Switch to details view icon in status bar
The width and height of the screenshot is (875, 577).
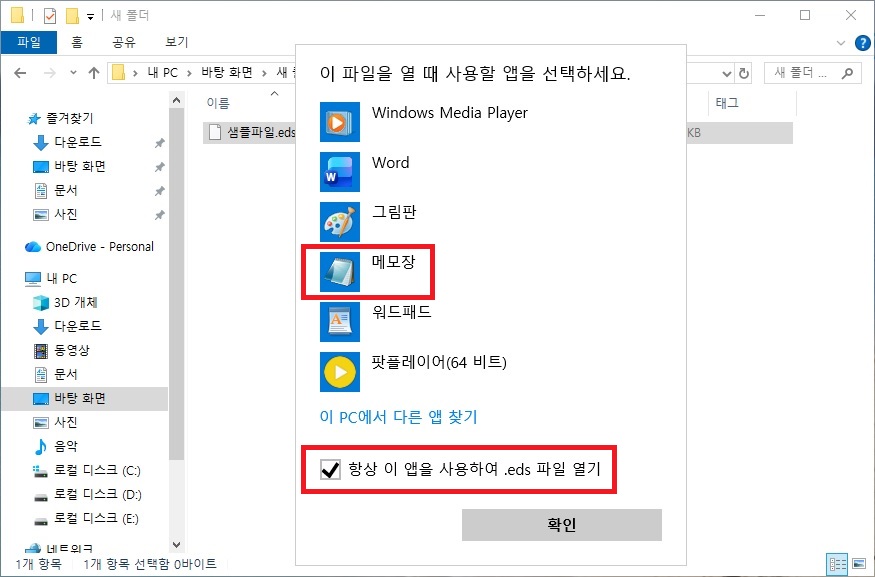(x=837, y=564)
